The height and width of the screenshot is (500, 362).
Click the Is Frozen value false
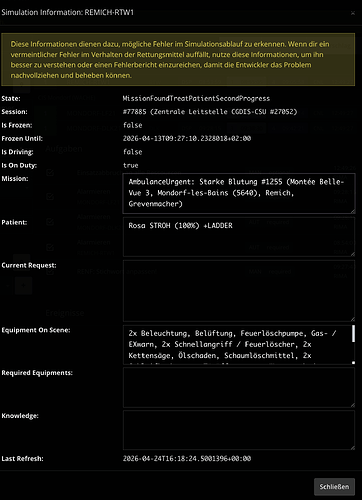tap(132, 125)
